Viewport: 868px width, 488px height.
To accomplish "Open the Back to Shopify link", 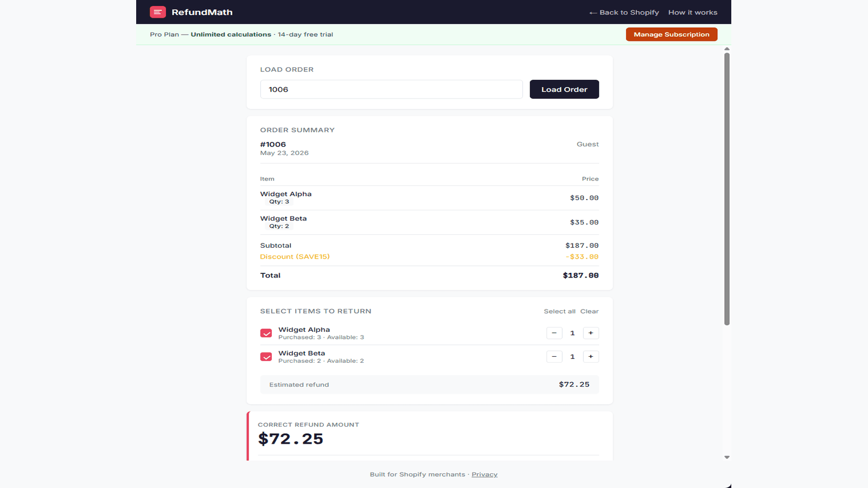I will coord(624,12).
